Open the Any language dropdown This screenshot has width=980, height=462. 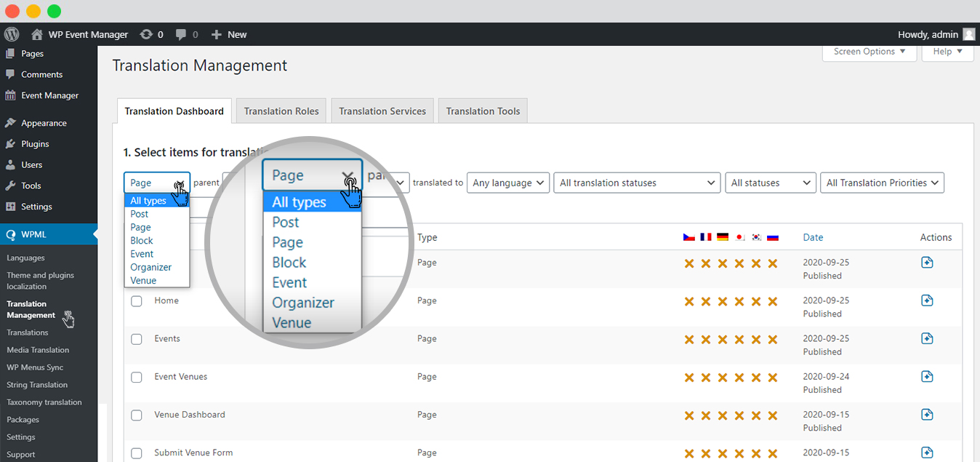[x=508, y=183]
